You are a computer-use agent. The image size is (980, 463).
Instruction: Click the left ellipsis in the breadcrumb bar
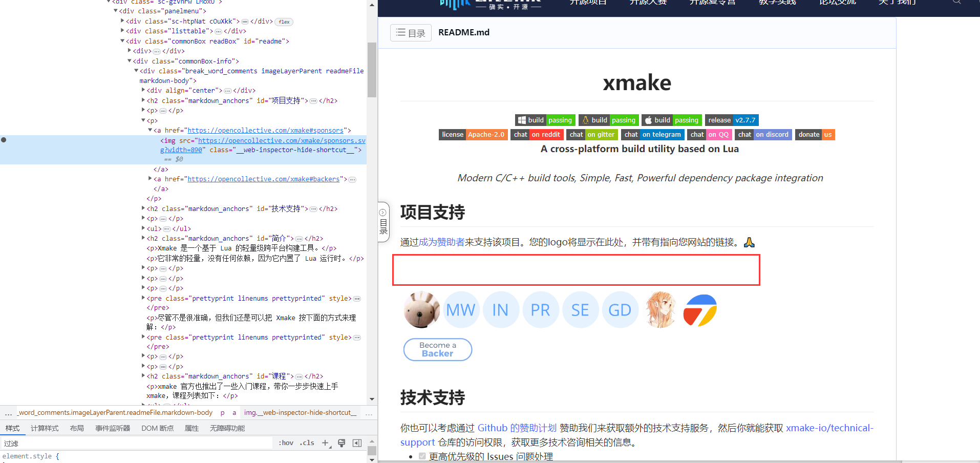pos(8,413)
